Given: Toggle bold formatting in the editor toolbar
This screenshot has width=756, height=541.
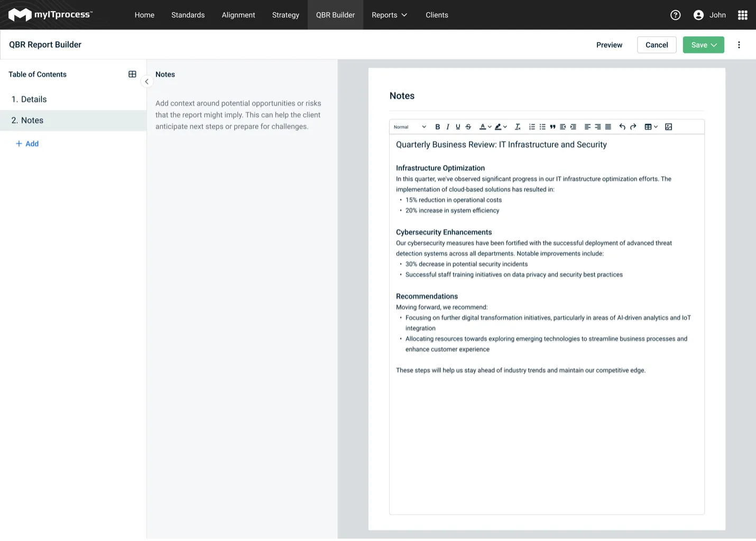Looking at the screenshot, I should [437, 127].
